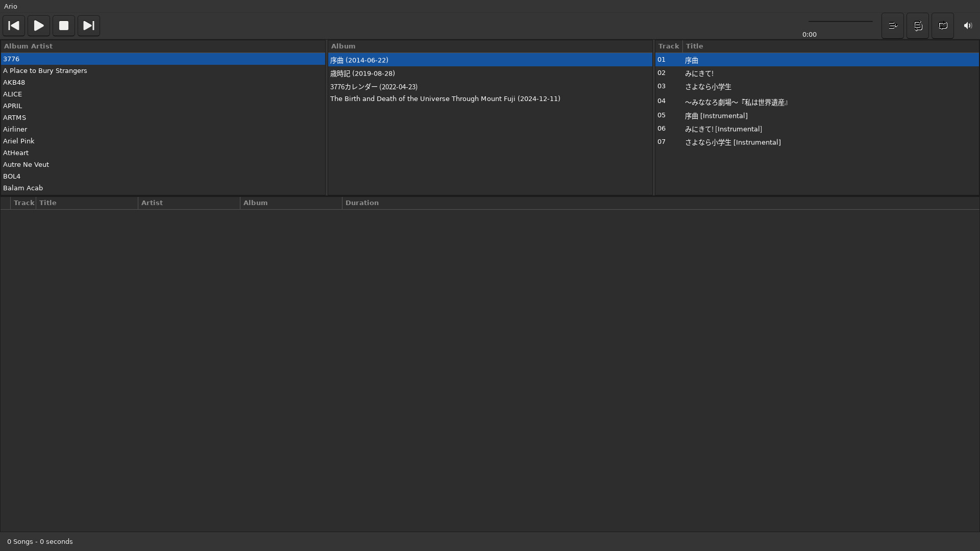
Task: Choose Ariel Pink in artist list
Action: [19, 141]
